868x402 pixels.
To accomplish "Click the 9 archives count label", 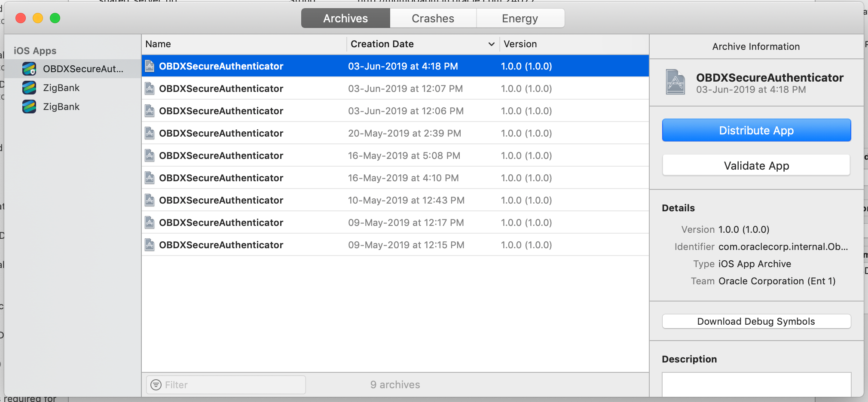I will pos(395,385).
